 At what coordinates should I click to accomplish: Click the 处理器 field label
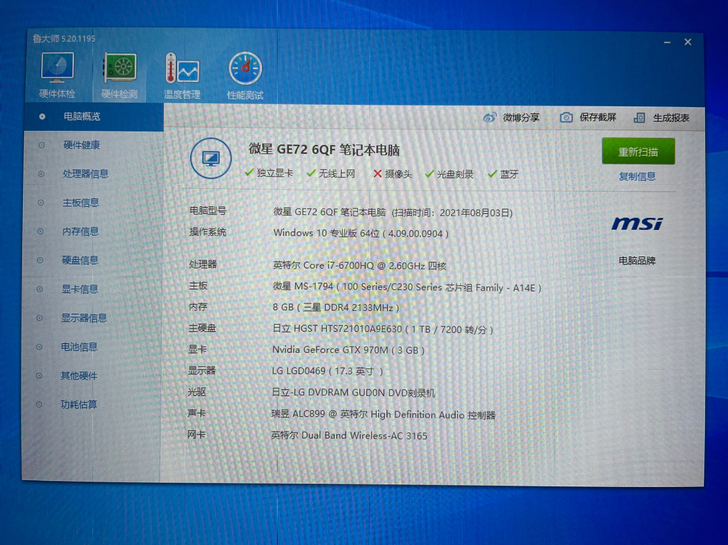pyautogui.click(x=203, y=264)
